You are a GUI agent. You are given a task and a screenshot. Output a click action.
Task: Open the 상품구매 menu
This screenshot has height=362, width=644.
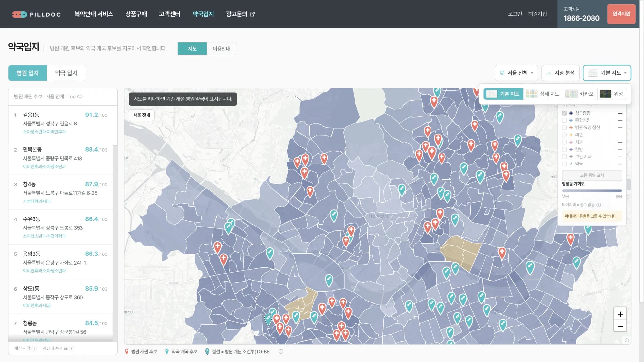[x=136, y=14]
